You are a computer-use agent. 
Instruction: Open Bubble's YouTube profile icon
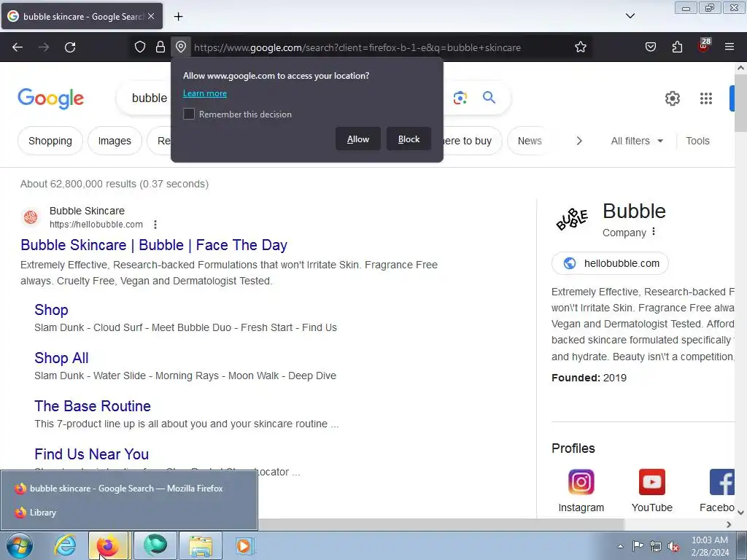pos(651,482)
